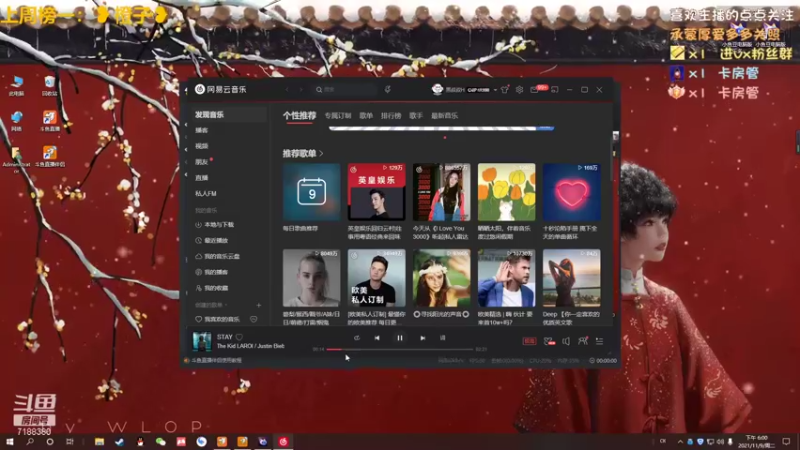Click the red sound quality badge in the player bar
The width and height of the screenshot is (800, 450).
click(x=530, y=341)
